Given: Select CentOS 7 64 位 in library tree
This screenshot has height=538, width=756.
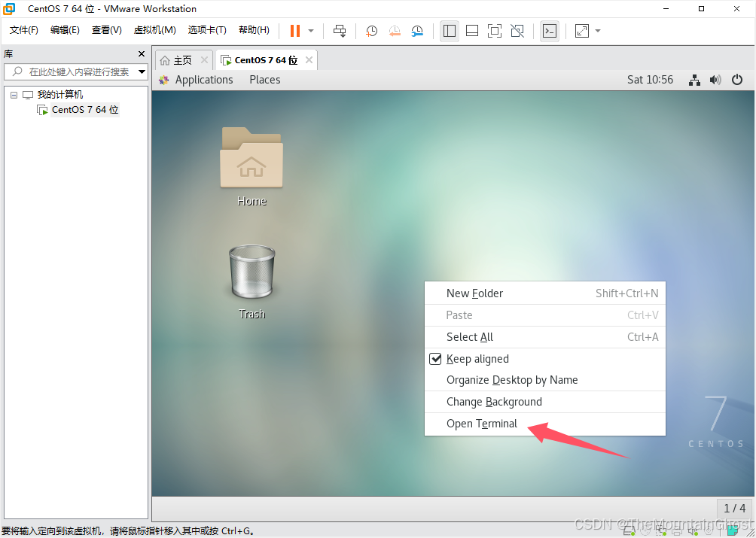Looking at the screenshot, I should click(x=85, y=110).
